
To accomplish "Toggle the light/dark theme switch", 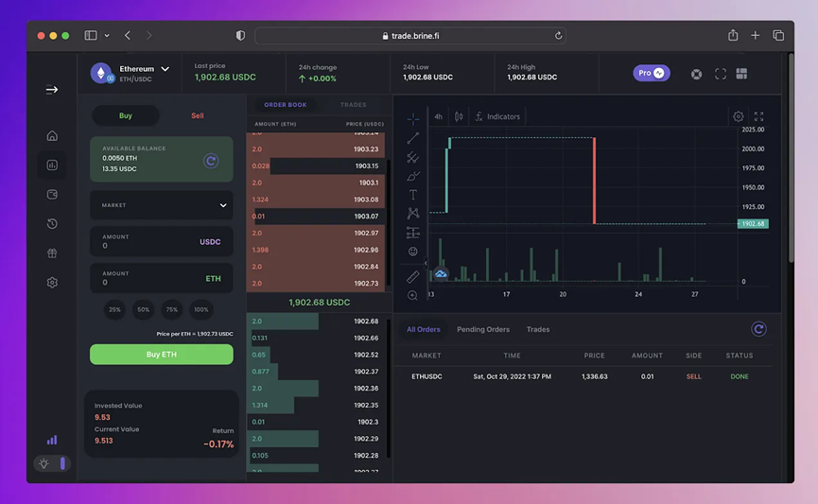I will 52,463.
